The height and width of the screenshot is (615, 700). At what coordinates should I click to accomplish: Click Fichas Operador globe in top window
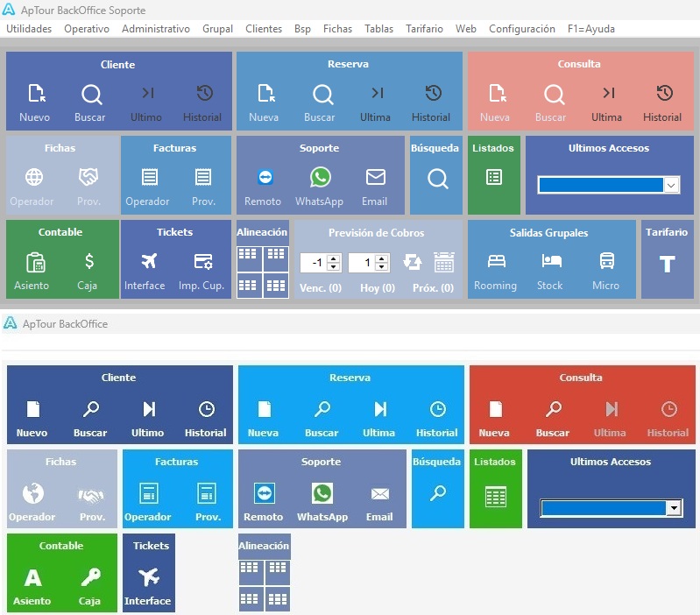tap(34, 177)
